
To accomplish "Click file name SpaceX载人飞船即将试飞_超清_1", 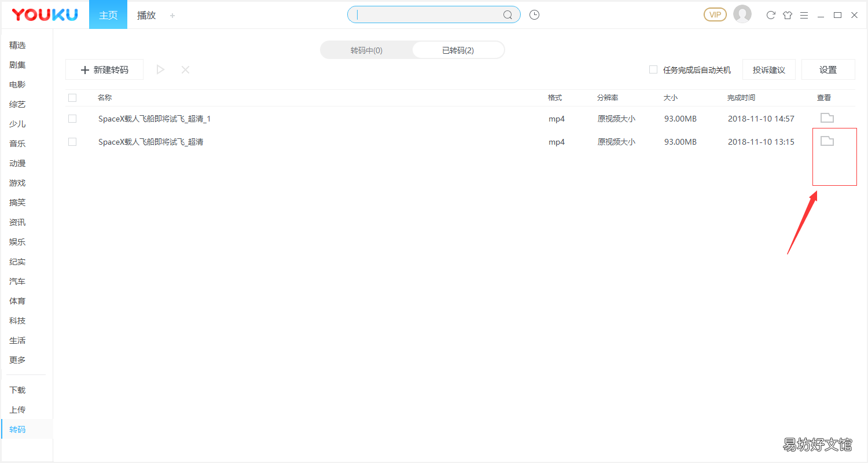I will click(x=155, y=119).
